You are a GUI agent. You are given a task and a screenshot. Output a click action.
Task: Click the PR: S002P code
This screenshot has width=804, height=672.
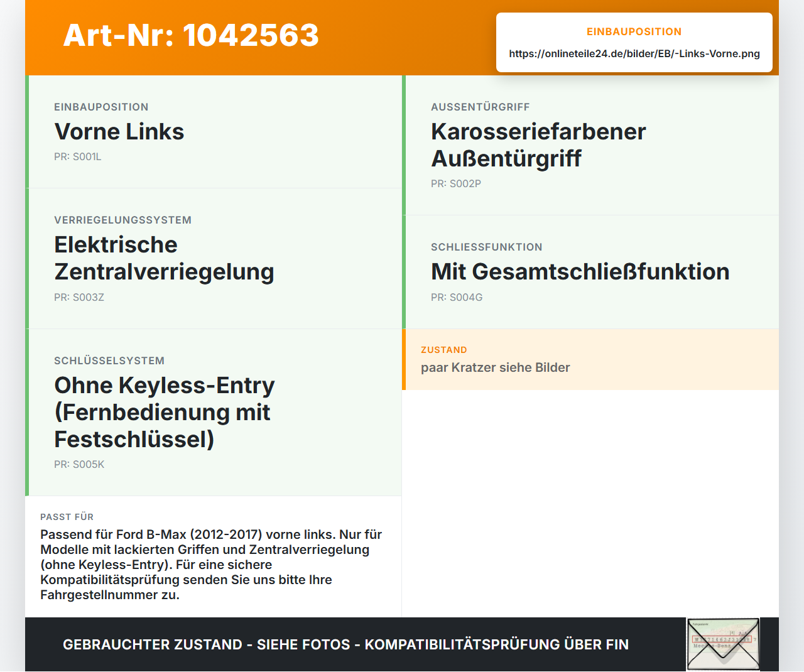(x=456, y=183)
